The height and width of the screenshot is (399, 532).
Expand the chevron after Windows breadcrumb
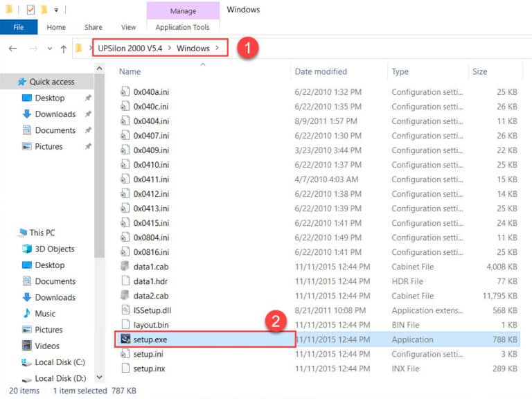217,48
